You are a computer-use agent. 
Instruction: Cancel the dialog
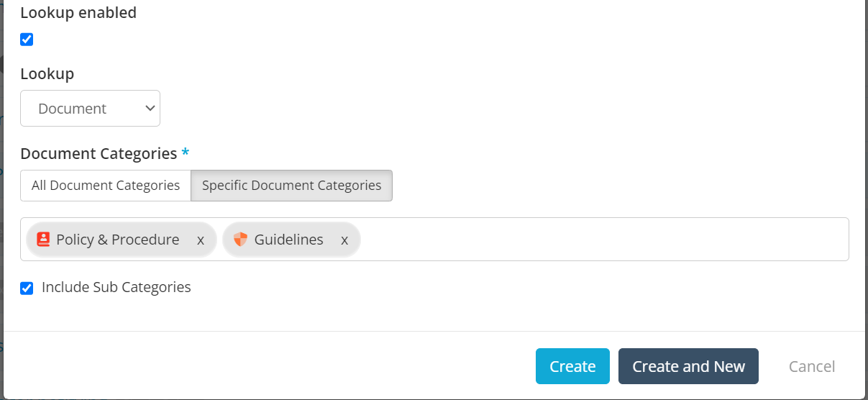[812, 366]
